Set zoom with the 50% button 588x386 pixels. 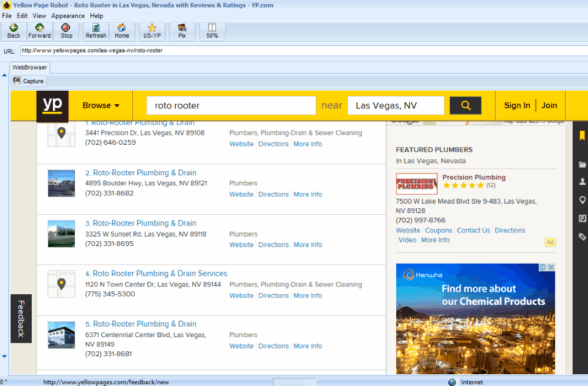pos(212,31)
